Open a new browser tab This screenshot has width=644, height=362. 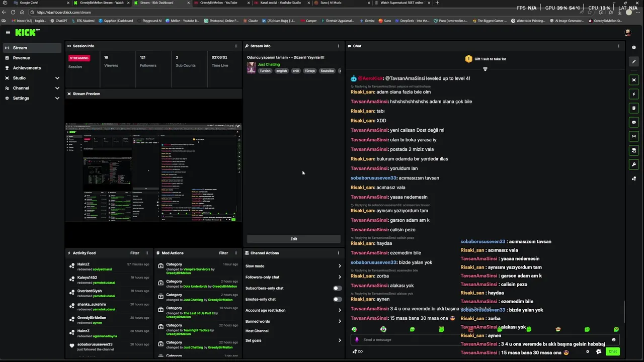click(x=437, y=3)
